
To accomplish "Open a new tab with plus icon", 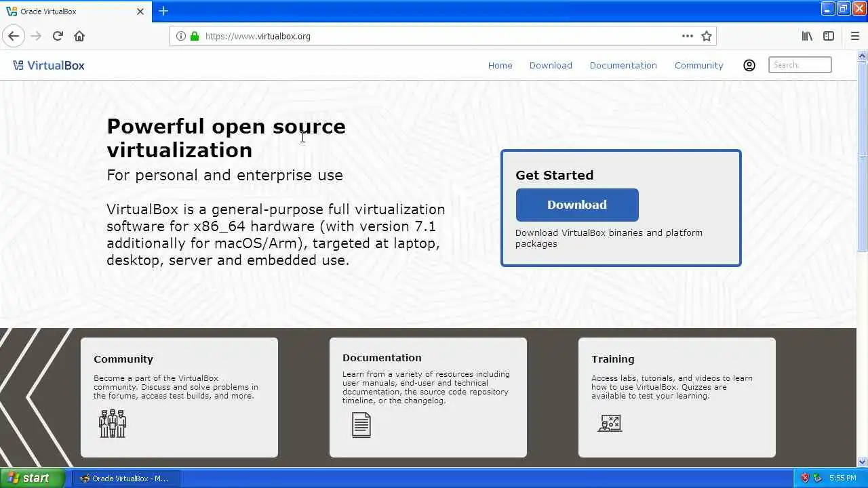I will point(163,11).
